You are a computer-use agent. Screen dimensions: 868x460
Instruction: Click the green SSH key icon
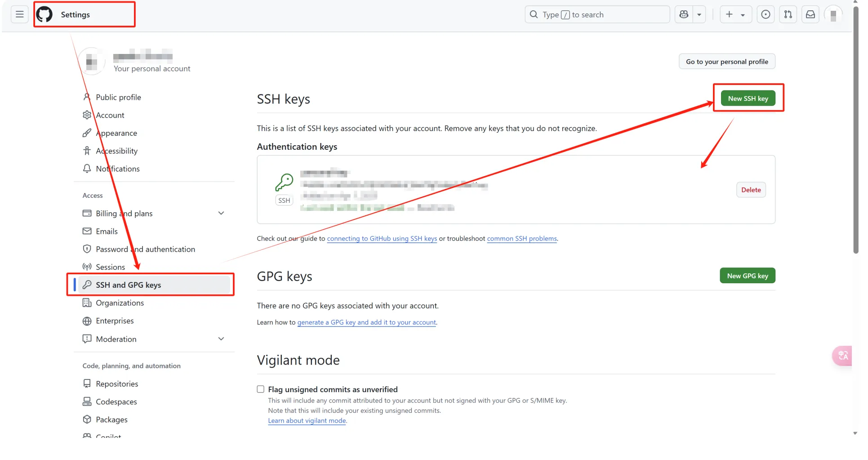point(284,183)
